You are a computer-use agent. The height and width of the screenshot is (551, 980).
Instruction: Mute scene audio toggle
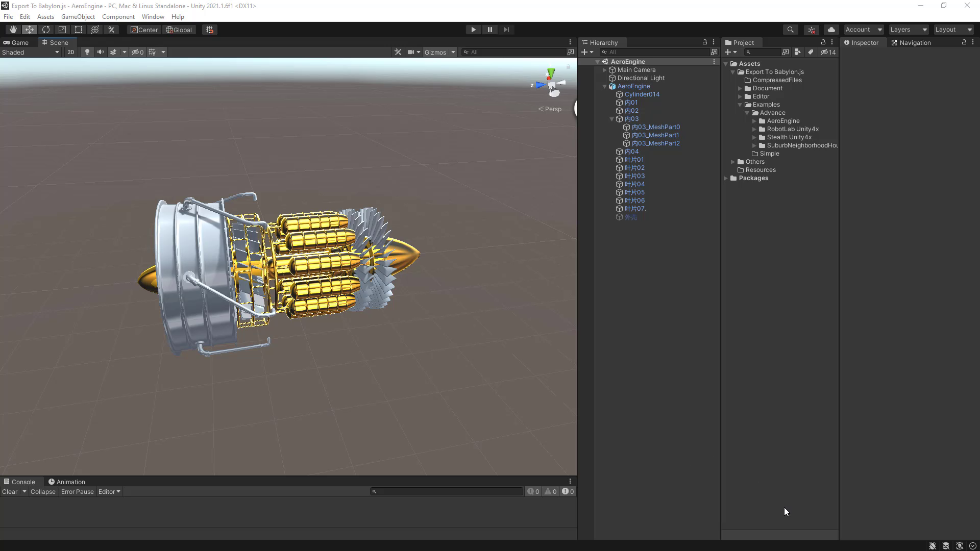click(x=100, y=52)
